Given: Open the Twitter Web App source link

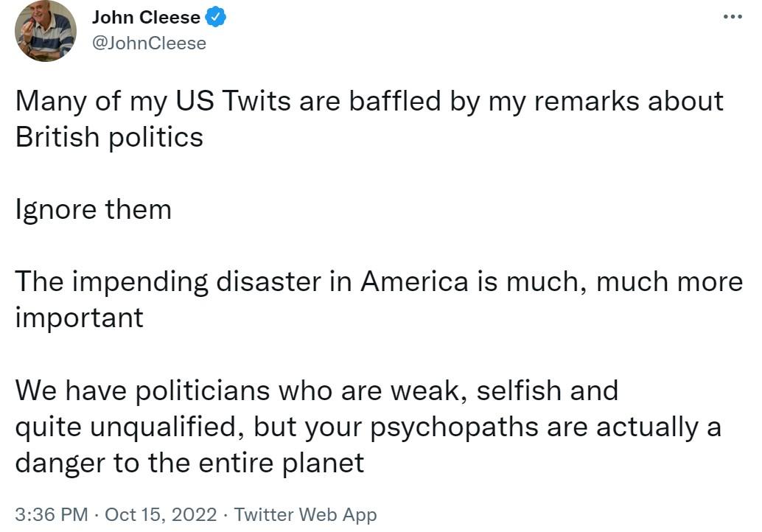Looking at the screenshot, I should [x=305, y=515].
